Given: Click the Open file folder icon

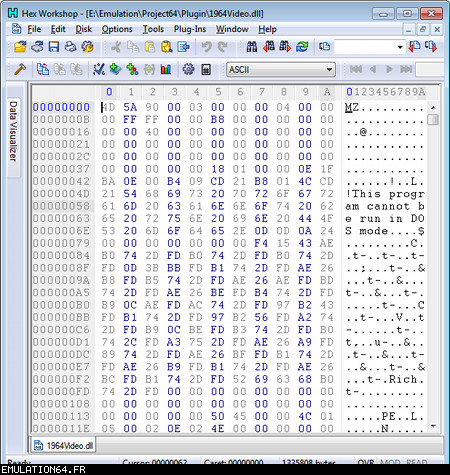Looking at the screenshot, I should click(x=20, y=47).
